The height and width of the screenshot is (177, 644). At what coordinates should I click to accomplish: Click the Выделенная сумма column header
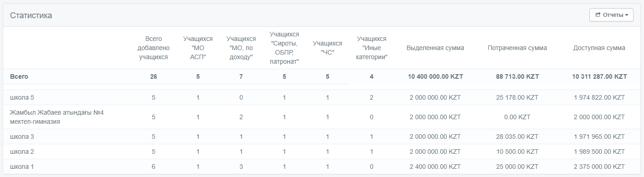click(435, 48)
